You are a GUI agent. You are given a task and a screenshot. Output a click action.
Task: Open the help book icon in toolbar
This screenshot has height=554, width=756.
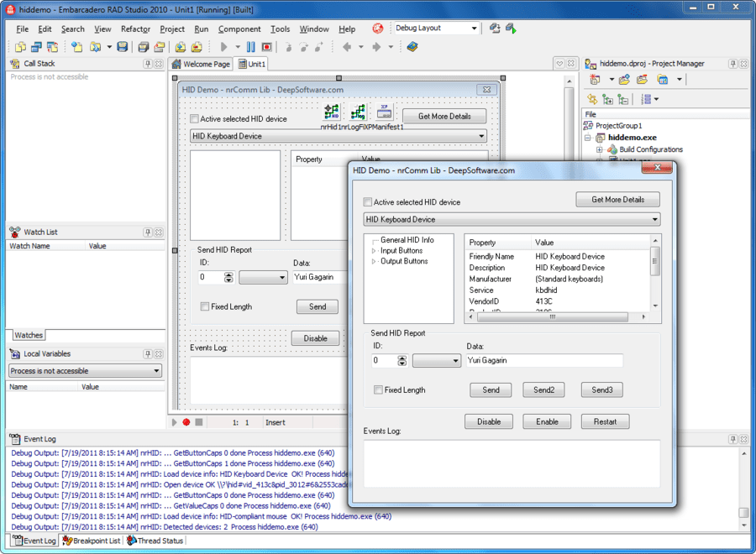(x=412, y=47)
